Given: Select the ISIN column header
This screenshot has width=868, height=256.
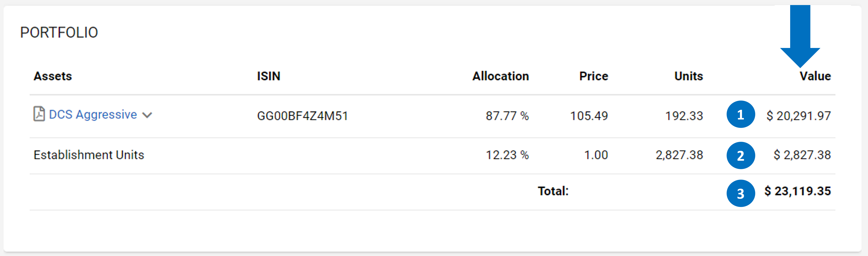Looking at the screenshot, I should tap(269, 76).
